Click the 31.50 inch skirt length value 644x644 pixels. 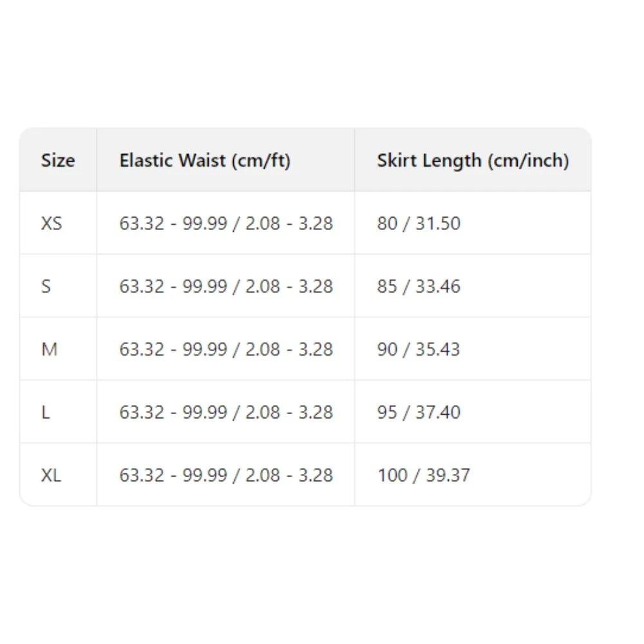(438, 223)
